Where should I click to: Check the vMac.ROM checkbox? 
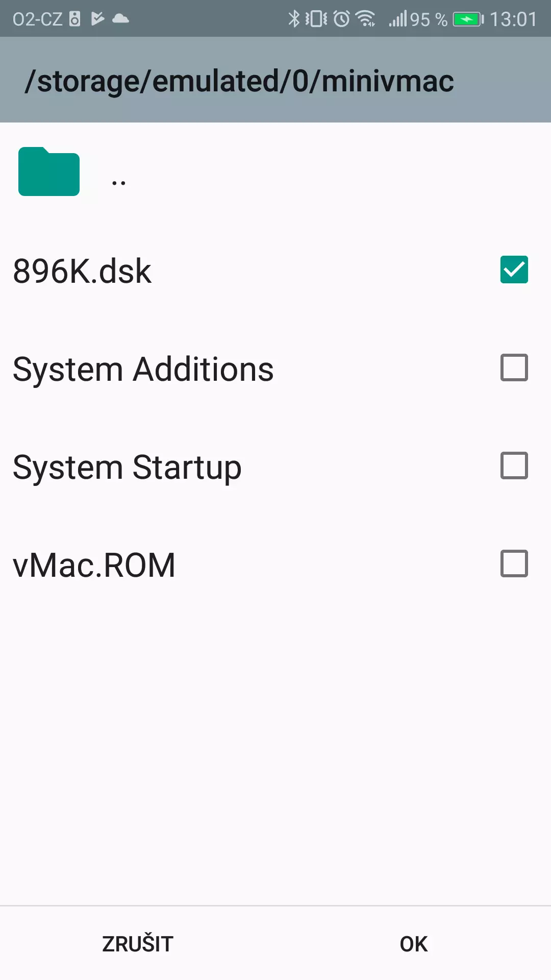(x=514, y=563)
